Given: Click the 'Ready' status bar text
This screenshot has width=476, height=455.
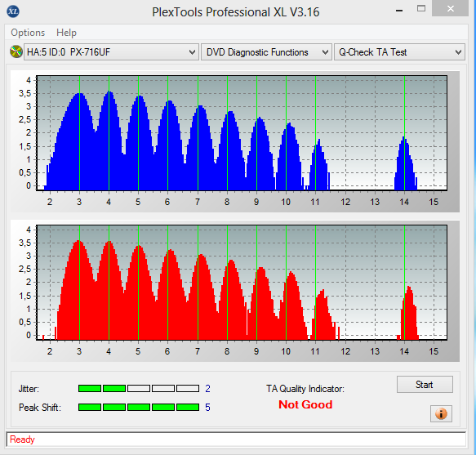Looking at the screenshot, I should tap(22, 439).
